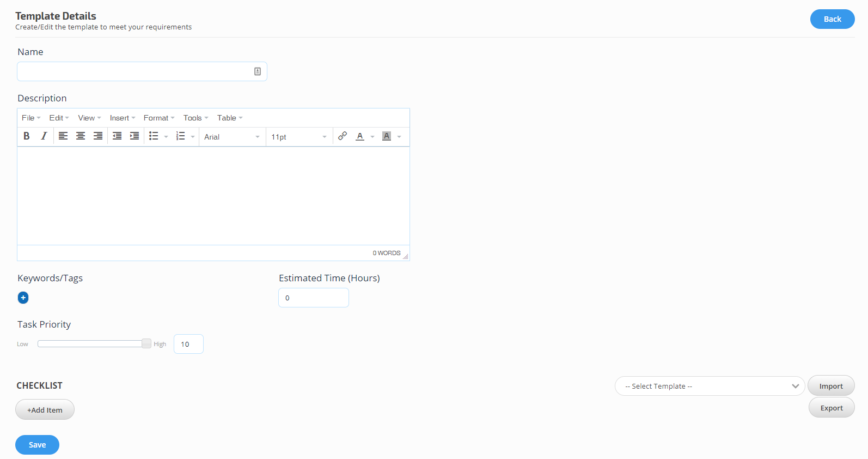868x459 pixels.
Task: Insert a numbered list
Action: tap(181, 136)
